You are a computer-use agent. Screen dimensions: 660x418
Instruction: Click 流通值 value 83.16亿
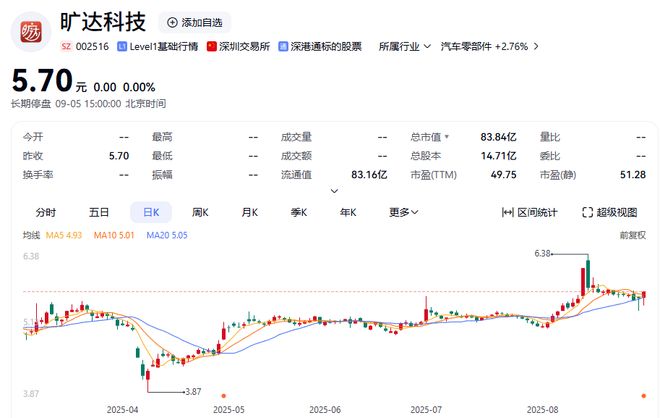coord(369,174)
